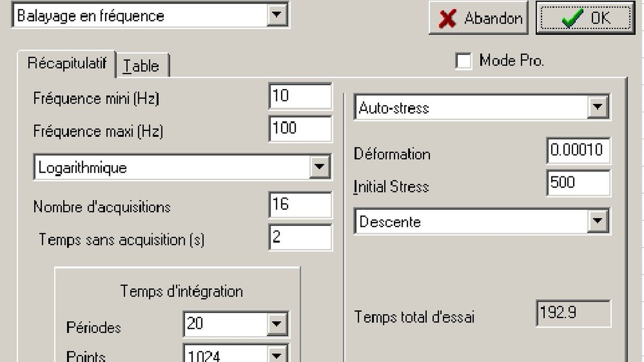This screenshot has width=644, height=362.
Task: Click the Fréquence mini (Hz) label
Action: pyautogui.click(x=97, y=99)
